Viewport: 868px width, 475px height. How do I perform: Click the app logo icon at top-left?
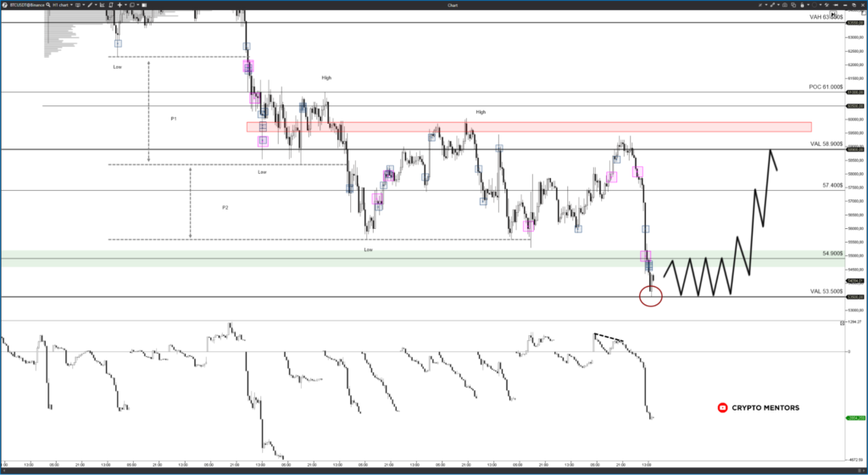[x=4, y=7]
